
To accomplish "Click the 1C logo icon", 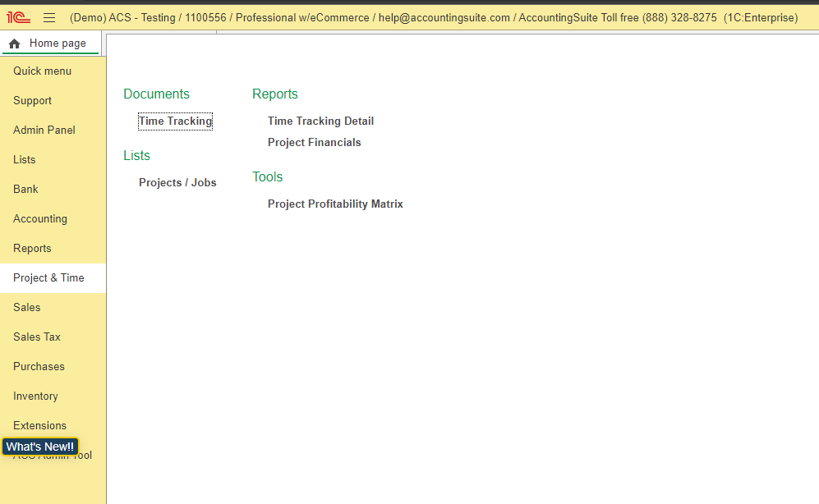I will coord(18,18).
